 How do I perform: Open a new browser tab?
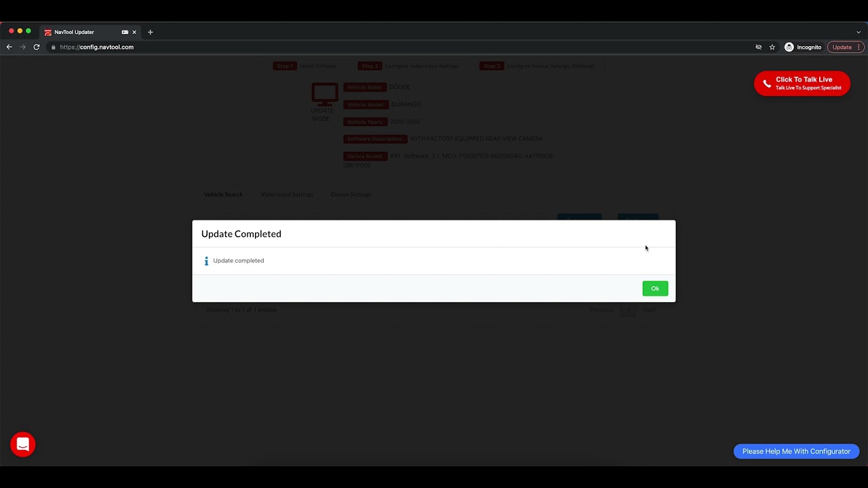click(151, 32)
